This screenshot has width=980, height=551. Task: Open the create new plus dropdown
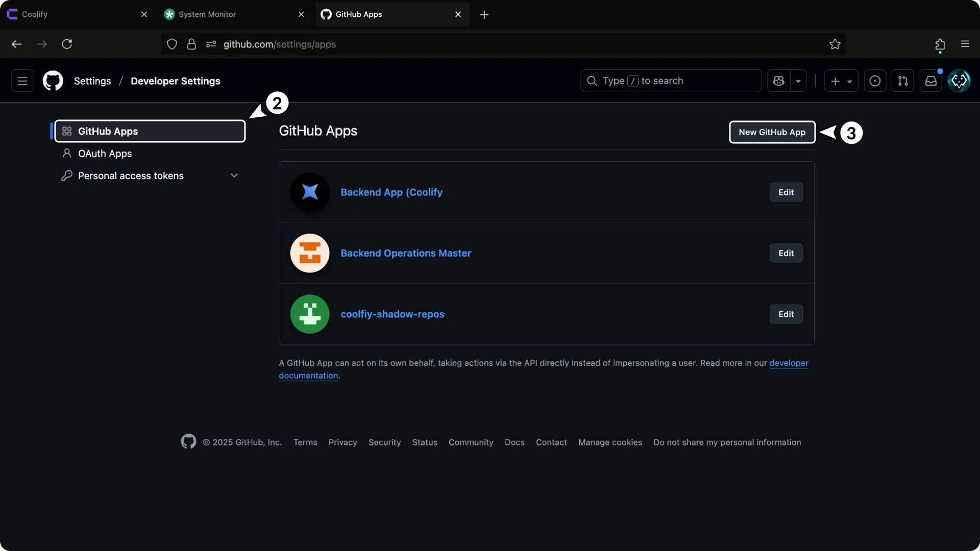841,81
